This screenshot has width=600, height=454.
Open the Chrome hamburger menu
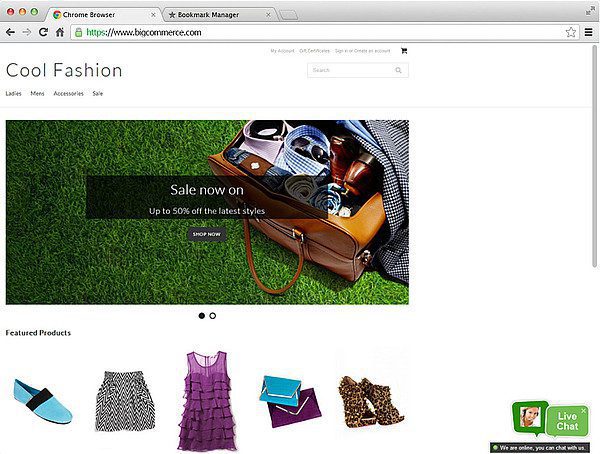(589, 32)
